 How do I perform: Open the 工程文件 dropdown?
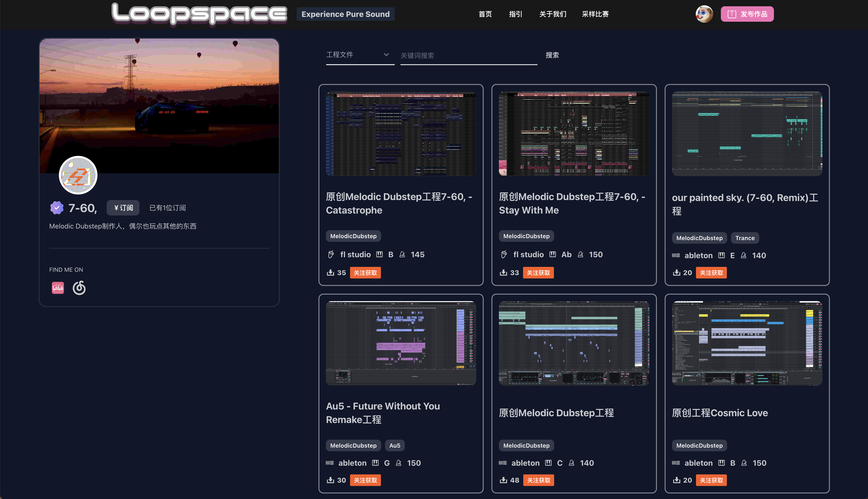point(360,55)
